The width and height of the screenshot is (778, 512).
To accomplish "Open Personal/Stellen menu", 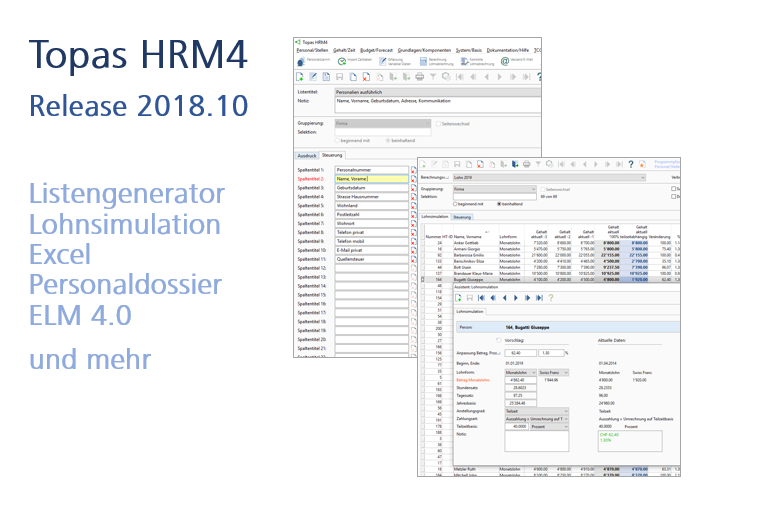I will coord(313,50).
